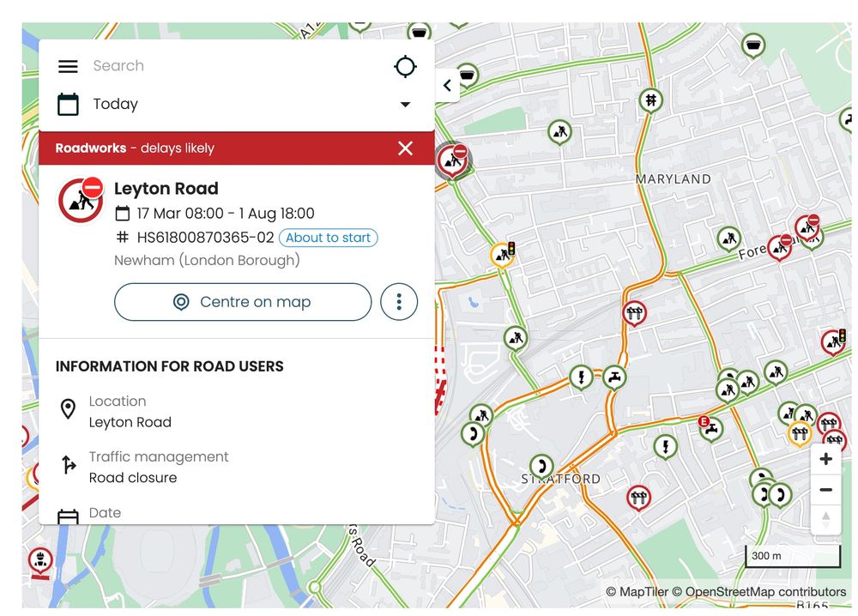Click Centre on map button
The width and height of the screenshot is (858, 616).
point(243,302)
